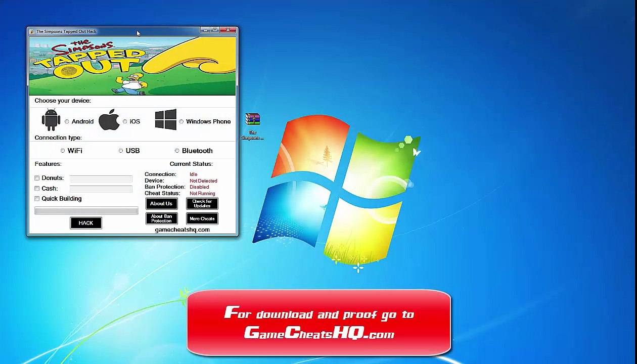Image resolution: width=637 pixels, height=364 pixels.
Task: Click the 'Features:' label
Action: pyautogui.click(x=48, y=164)
